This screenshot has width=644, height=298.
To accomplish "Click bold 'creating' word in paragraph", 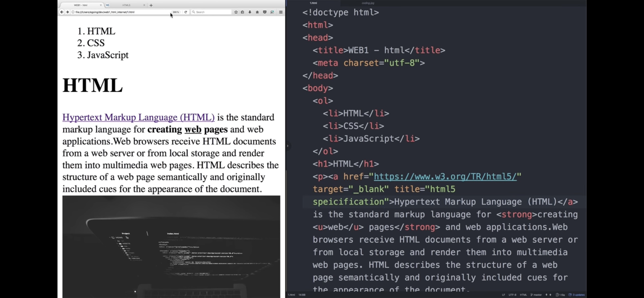I will 165,129.
